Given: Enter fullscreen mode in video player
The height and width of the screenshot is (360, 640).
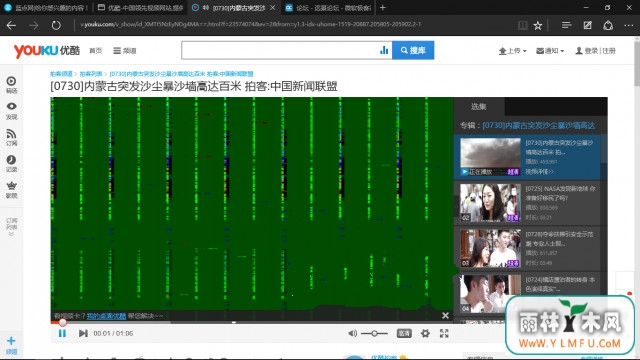Looking at the screenshot, I should pyautogui.click(x=444, y=333).
